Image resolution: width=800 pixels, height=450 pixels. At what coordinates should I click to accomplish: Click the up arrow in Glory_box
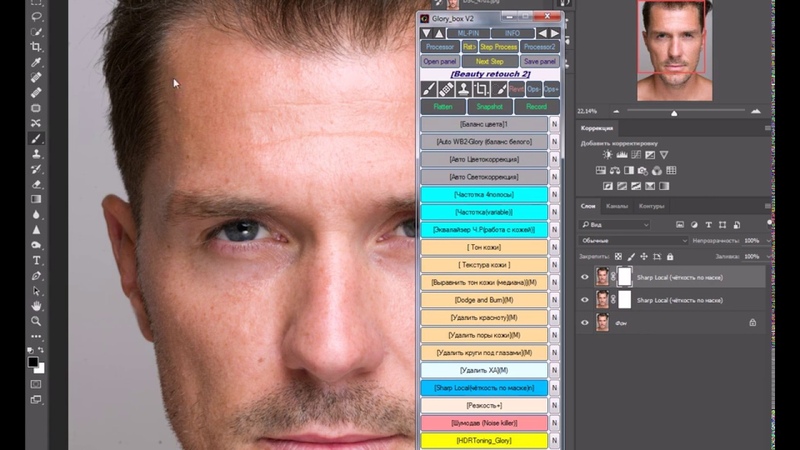(439, 33)
